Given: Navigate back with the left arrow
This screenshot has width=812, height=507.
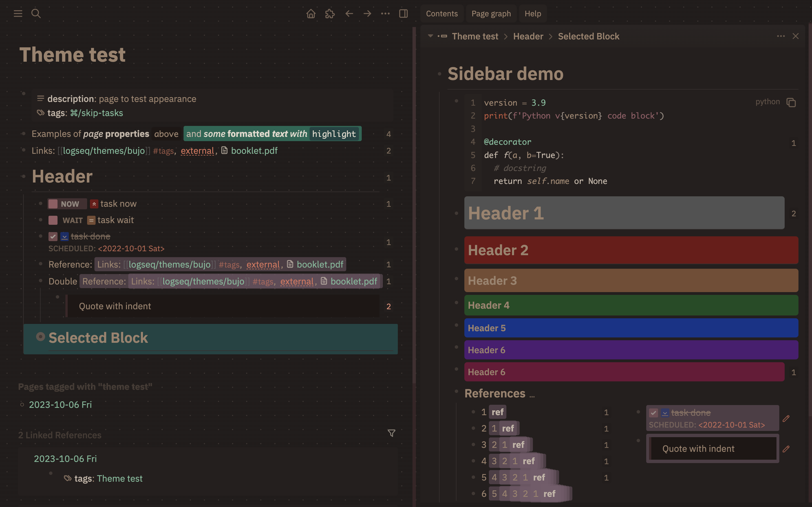Looking at the screenshot, I should (349, 14).
